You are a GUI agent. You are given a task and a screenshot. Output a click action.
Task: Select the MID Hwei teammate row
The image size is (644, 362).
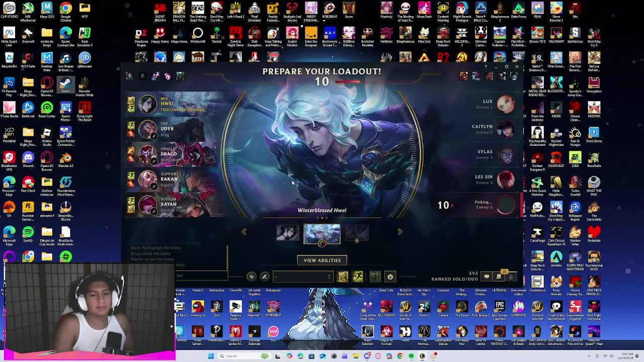(x=174, y=104)
